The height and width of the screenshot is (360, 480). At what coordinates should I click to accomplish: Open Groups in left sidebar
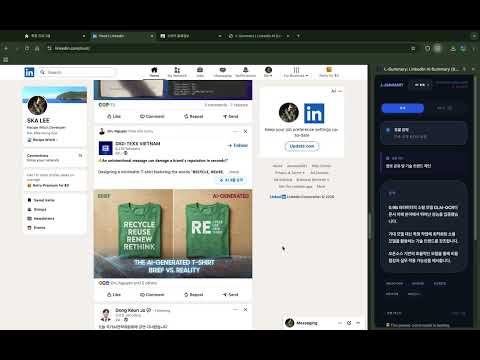coord(37,209)
